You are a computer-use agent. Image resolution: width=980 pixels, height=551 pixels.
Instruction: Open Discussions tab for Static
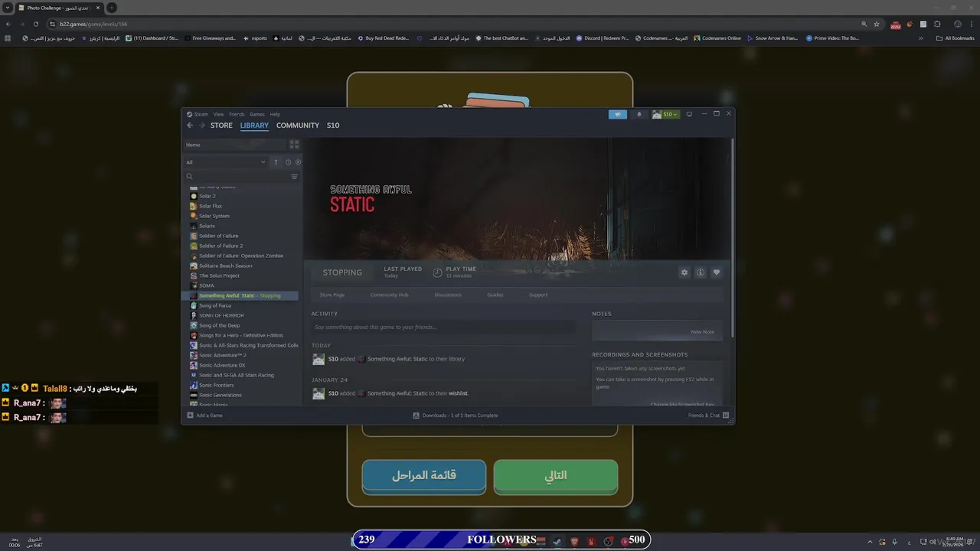448,295
